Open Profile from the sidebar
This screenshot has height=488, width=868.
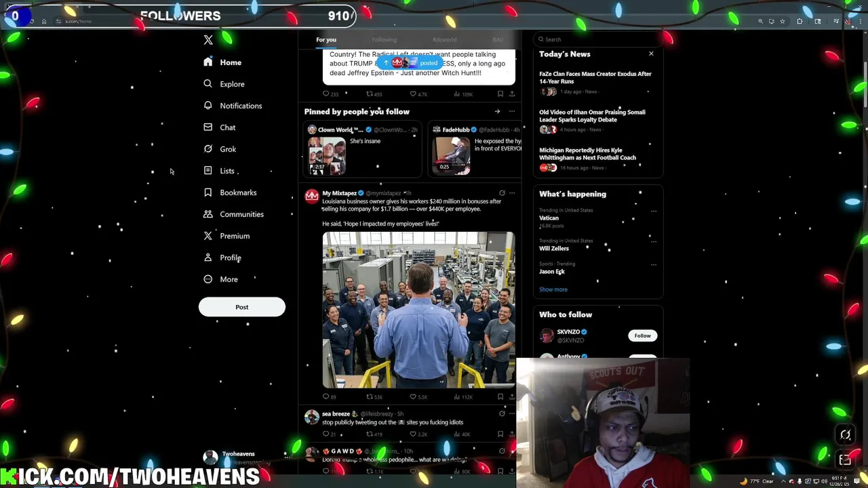(222, 258)
